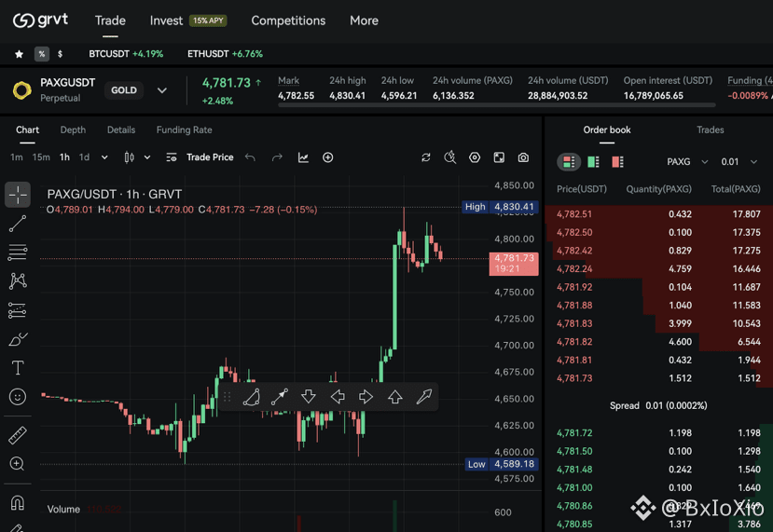This screenshot has height=532, width=773.
Task: Switch to the Funding Rate tab
Action: click(x=185, y=130)
